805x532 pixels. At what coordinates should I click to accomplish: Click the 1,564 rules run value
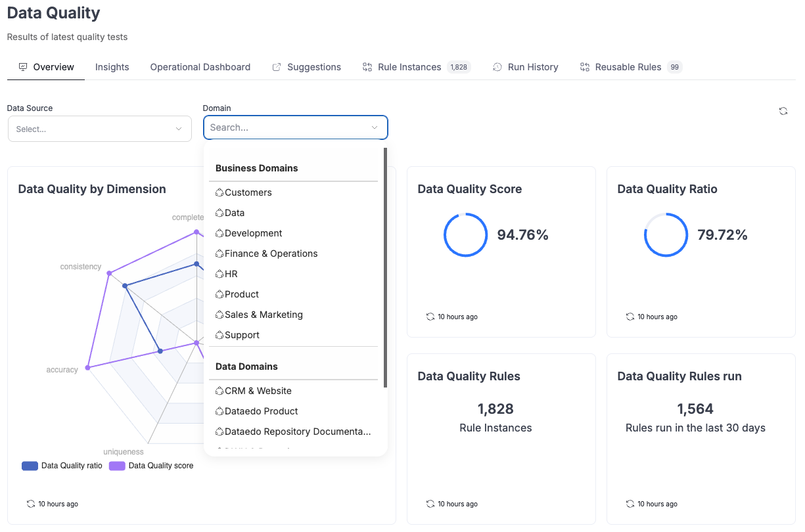point(695,409)
